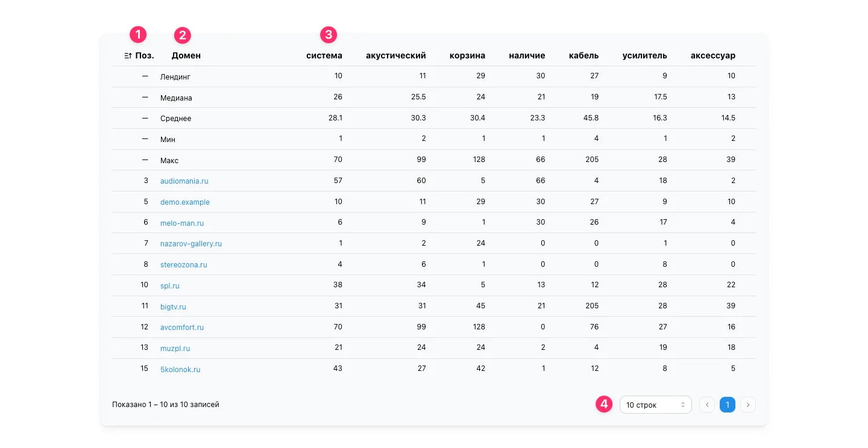Click the 128 корзина value for avcomfort.ru
868x448 pixels.
coord(478,327)
